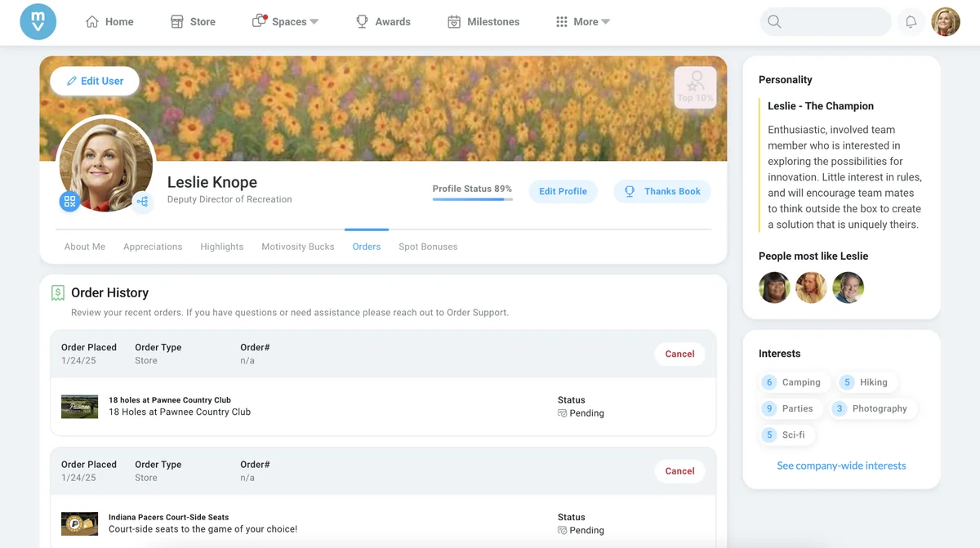The image size is (980, 548).
Task: Select the Parties interest tag
Action: [790, 408]
